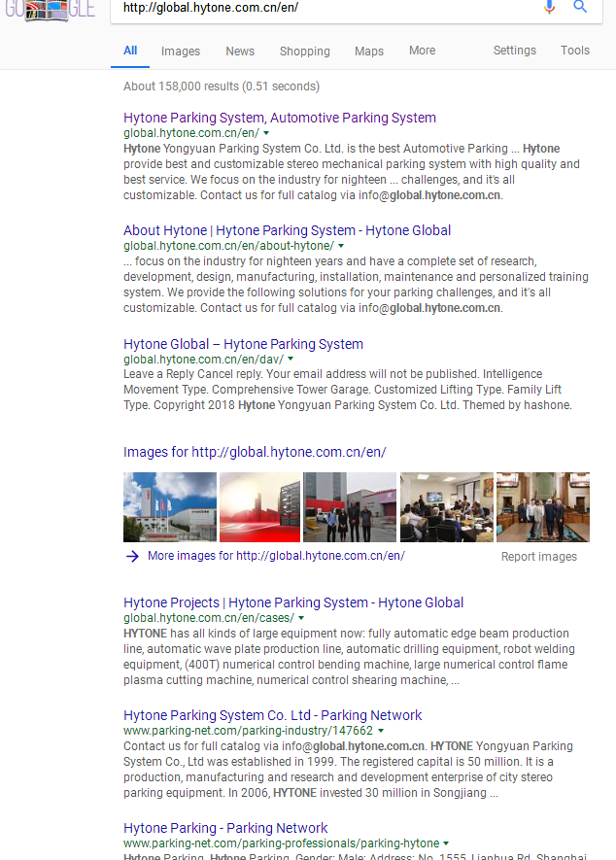Click the global.hytone.com.cn/en/dav/ green URL
The image size is (616, 860).
pos(203,360)
